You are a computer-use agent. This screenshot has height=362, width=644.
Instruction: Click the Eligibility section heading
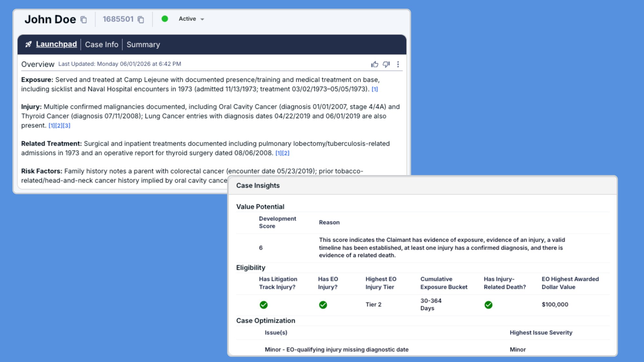pos(251,268)
